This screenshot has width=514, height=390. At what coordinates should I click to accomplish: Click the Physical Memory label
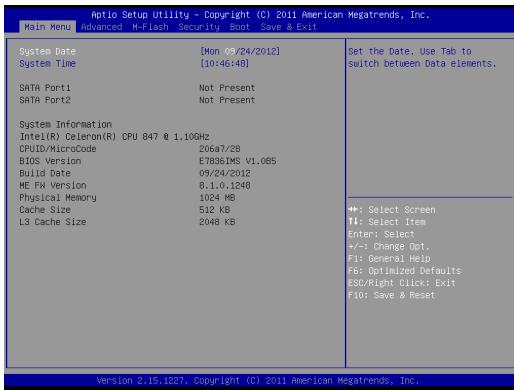[x=58, y=198]
